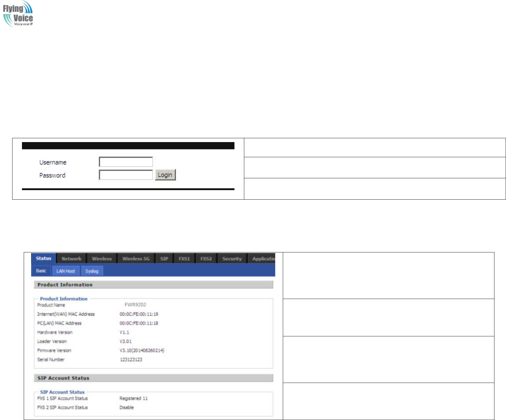Click the Login button
This screenshot has width=506, height=420.
pyautogui.click(x=165, y=175)
